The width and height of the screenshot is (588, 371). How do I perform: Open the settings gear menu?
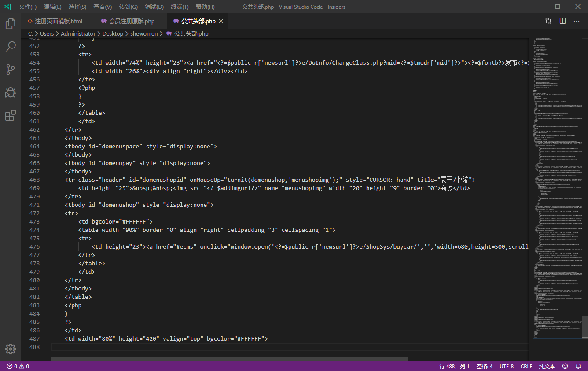tap(10, 349)
